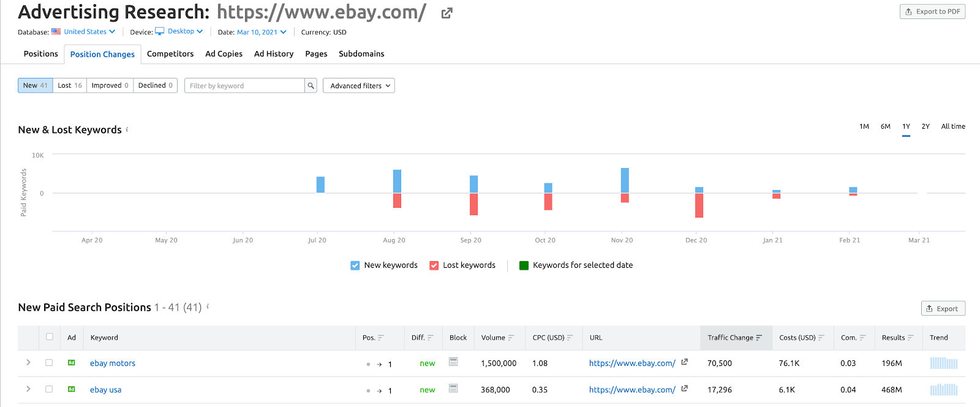The height and width of the screenshot is (407, 980).
Task: Open SERP block icon for ebay usa
Action: [x=453, y=388]
